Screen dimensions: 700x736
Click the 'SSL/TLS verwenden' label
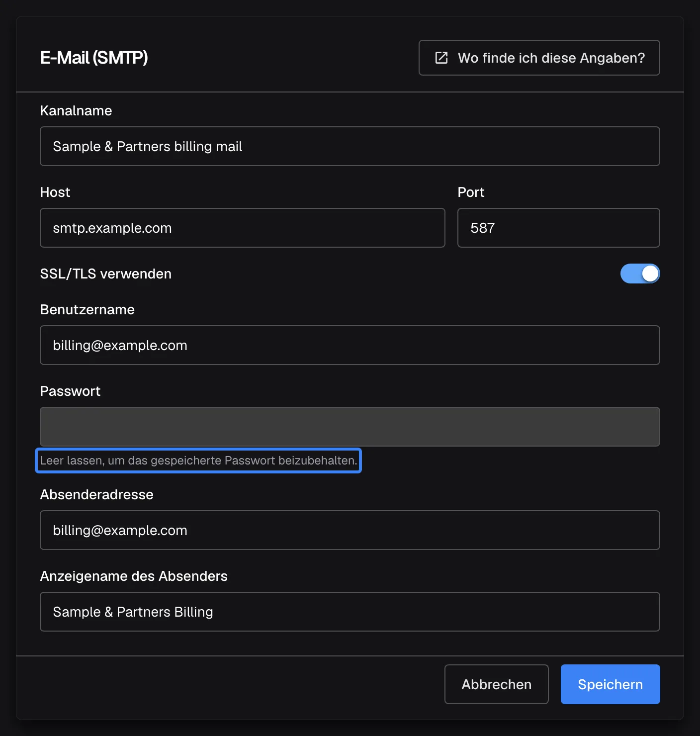click(106, 274)
